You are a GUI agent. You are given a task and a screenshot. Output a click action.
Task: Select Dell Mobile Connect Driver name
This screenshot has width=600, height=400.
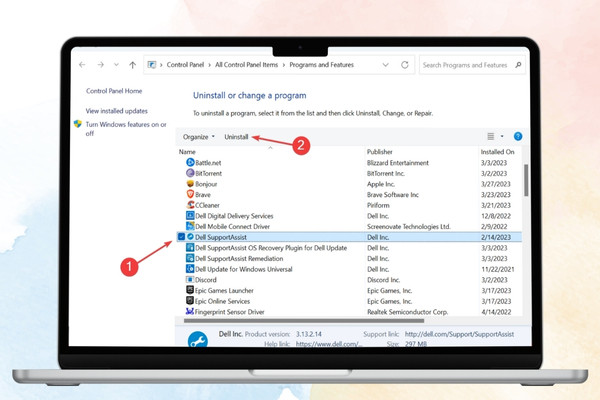[233, 227]
